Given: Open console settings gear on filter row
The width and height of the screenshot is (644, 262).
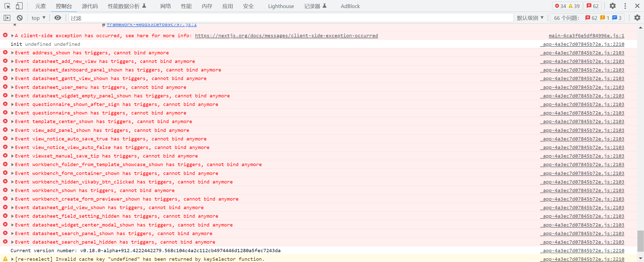Looking at the screenshot, I should click(x=637, y=18).
